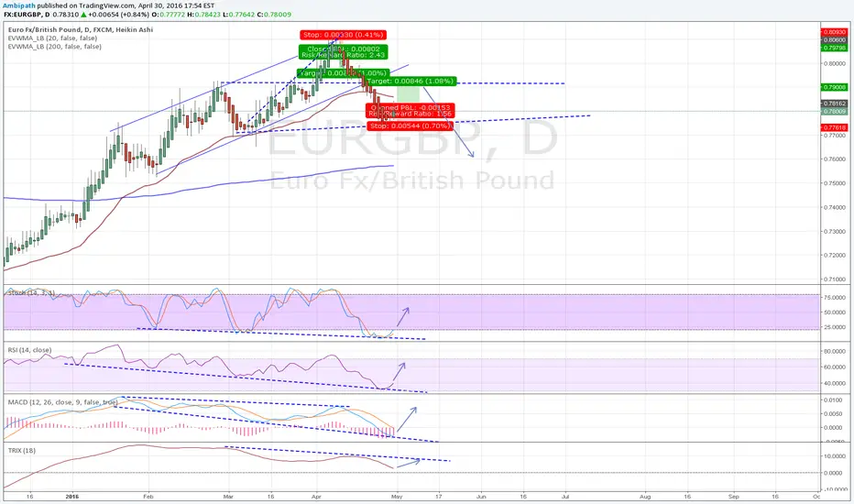The image size is (854, 504).
Task: Click the gray 0.80600 price tag
Action: (x=835, y=39)
